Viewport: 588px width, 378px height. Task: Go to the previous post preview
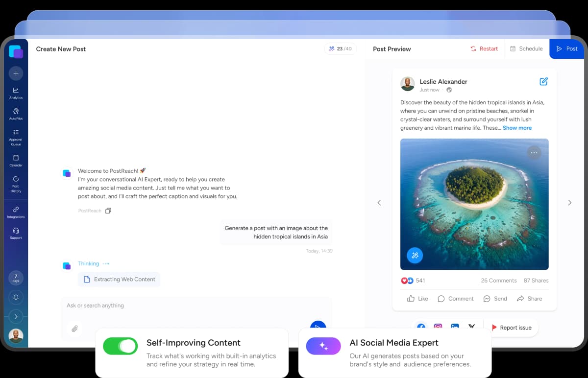(x=379, y=203)
